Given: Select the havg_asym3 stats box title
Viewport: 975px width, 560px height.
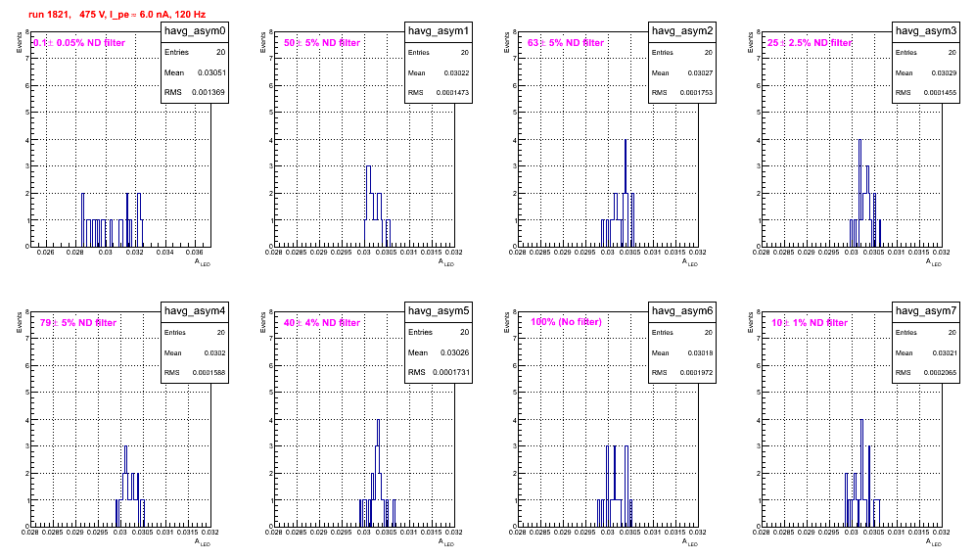Looking at the screenshot, I should tap(926, 30).
